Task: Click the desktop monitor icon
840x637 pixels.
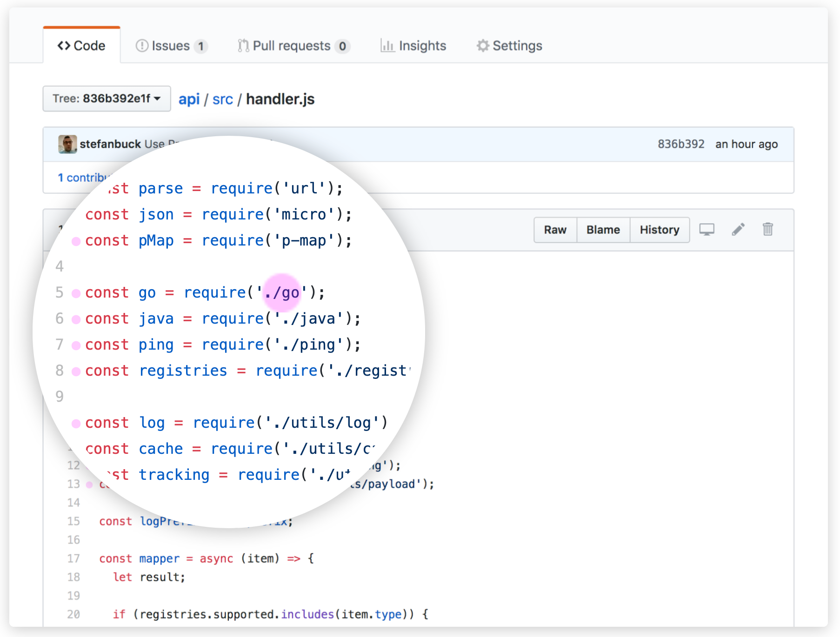Action: pyautogui.click(x=707, y=229)
